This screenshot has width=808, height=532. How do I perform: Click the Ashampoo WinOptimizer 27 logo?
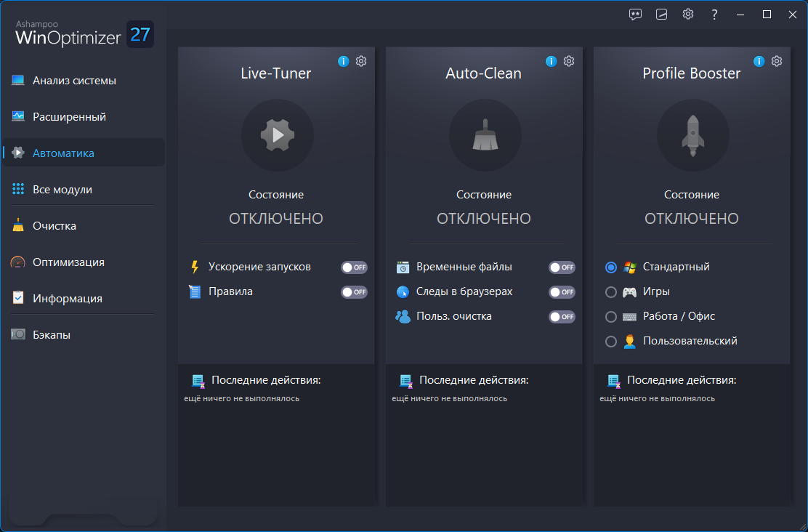84,34
